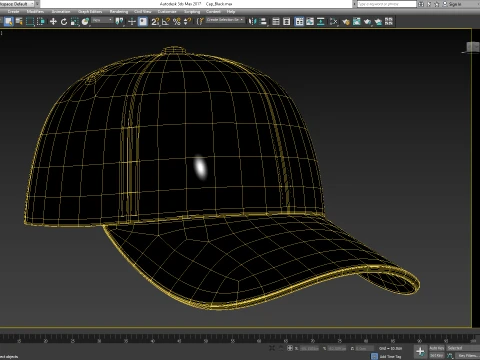Open the Render Setup dialog
The width and height of the screenshot is (480, 360).
[346, 22]
